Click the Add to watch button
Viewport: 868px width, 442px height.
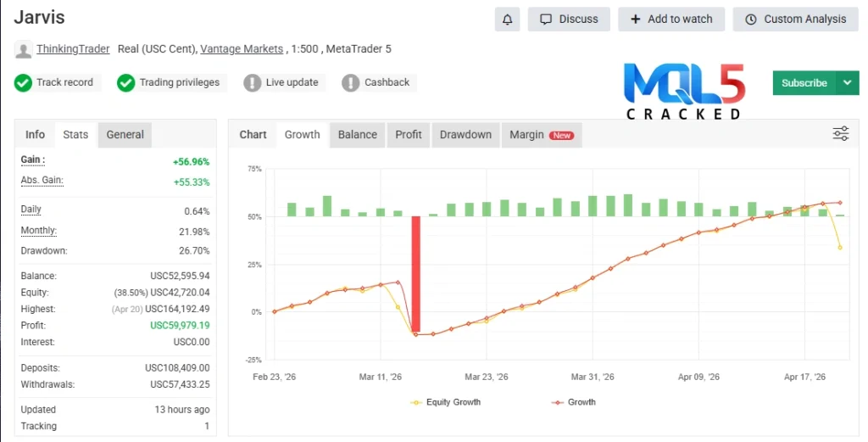(x=671, y=20)
